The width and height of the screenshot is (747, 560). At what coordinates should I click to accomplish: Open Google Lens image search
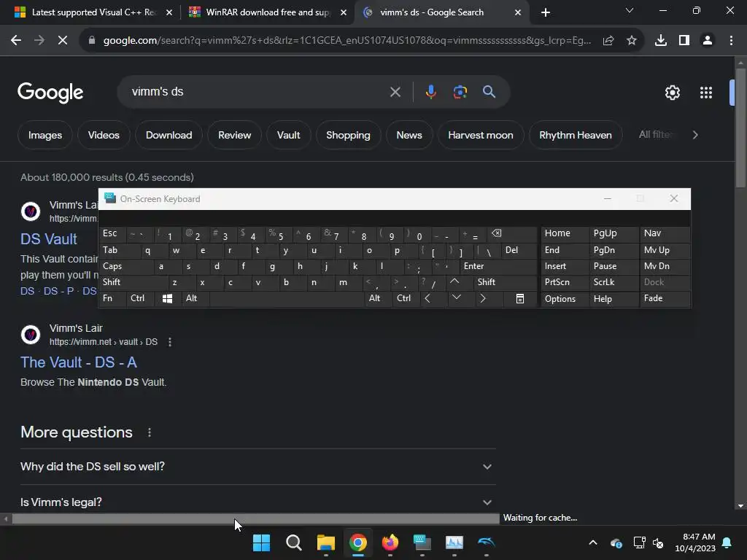point(460,91)
